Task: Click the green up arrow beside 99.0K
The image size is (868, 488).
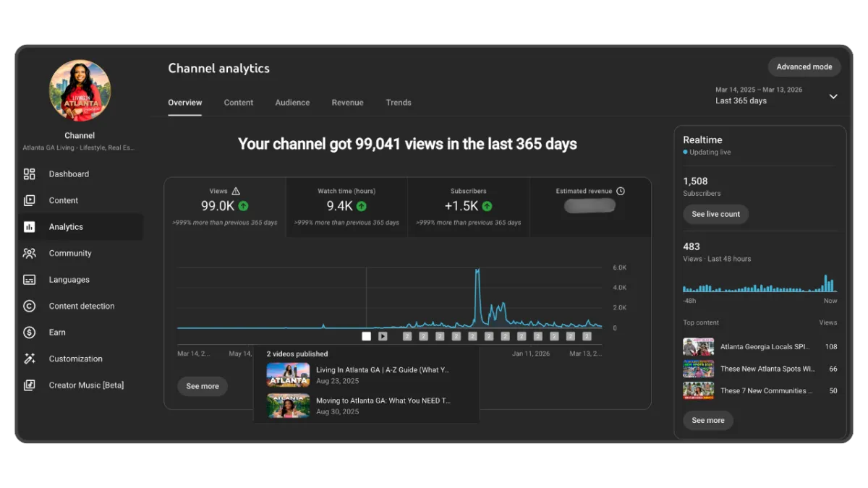Action: [244, 206]
